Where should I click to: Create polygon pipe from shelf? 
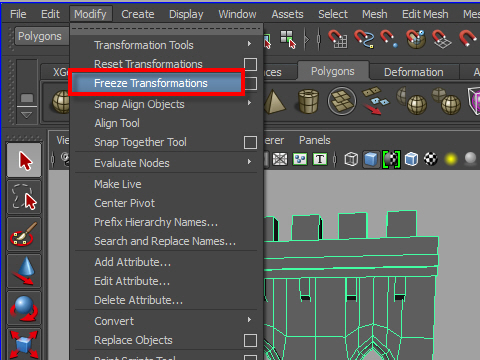(308, 101)
